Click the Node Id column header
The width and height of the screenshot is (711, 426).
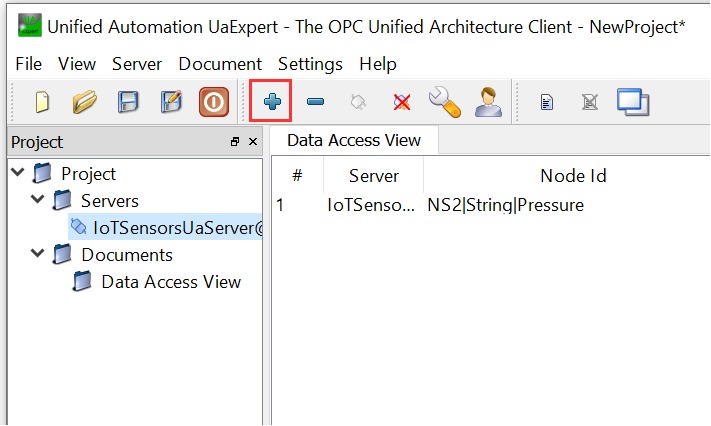click(x=573, y=176)
